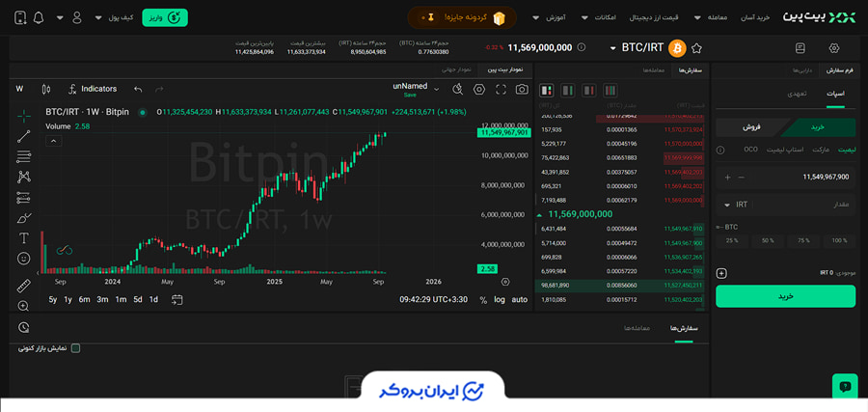Pick the Text annotation tool

[24, 237]
